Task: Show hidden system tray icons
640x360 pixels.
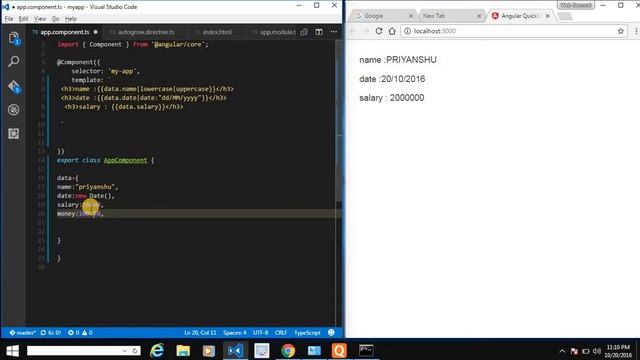Action: tap(562, 351)
